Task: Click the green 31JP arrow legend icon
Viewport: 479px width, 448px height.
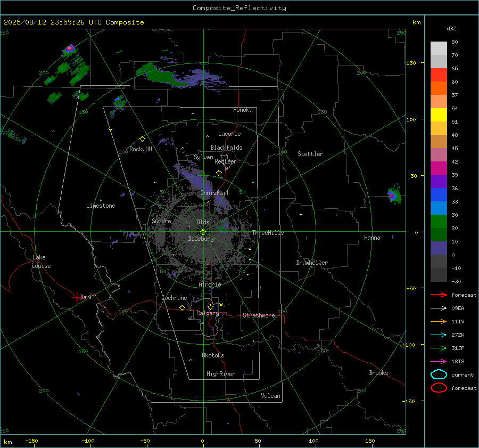Action: point(439,348)
